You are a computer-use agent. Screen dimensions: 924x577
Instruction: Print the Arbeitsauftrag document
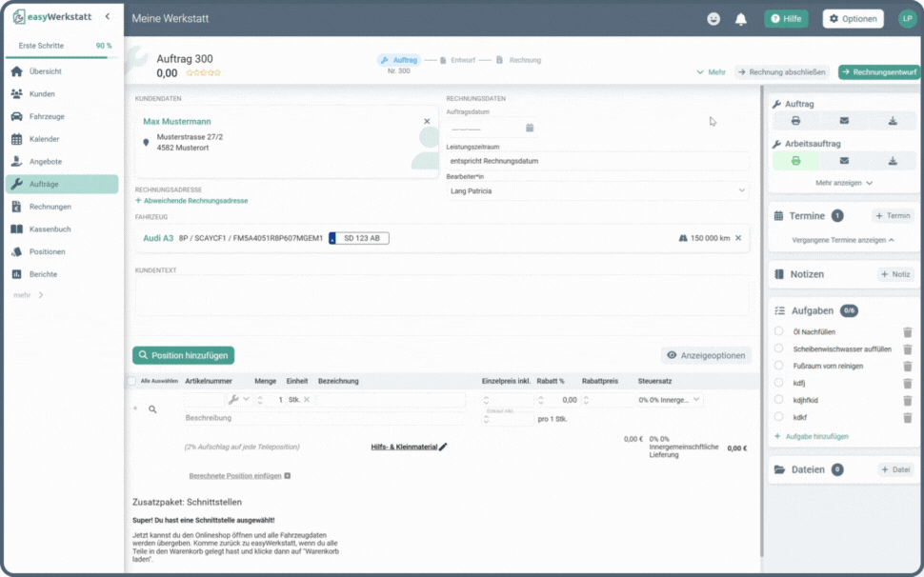795,161
